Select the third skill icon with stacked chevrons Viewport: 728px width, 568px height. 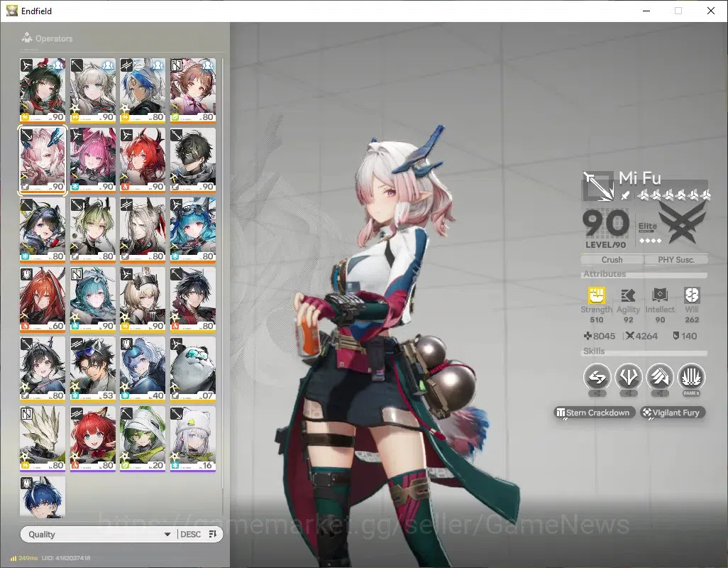pos(660,376)
